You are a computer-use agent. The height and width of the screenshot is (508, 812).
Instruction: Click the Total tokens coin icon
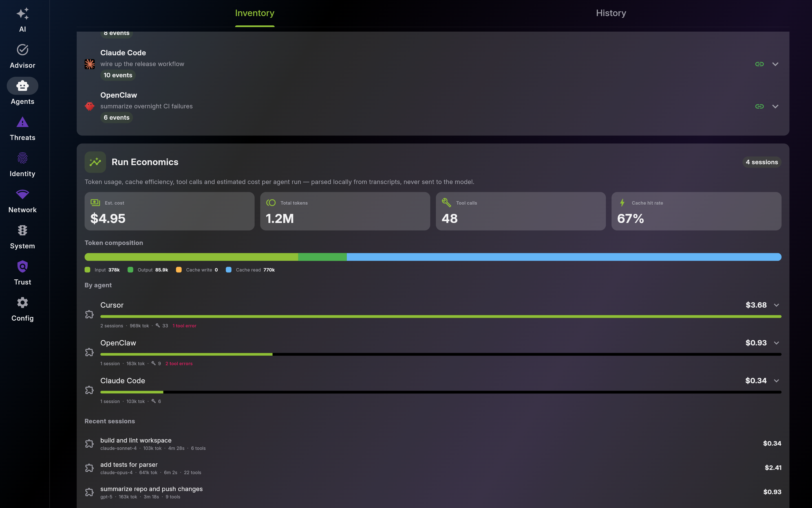(271, 203)
